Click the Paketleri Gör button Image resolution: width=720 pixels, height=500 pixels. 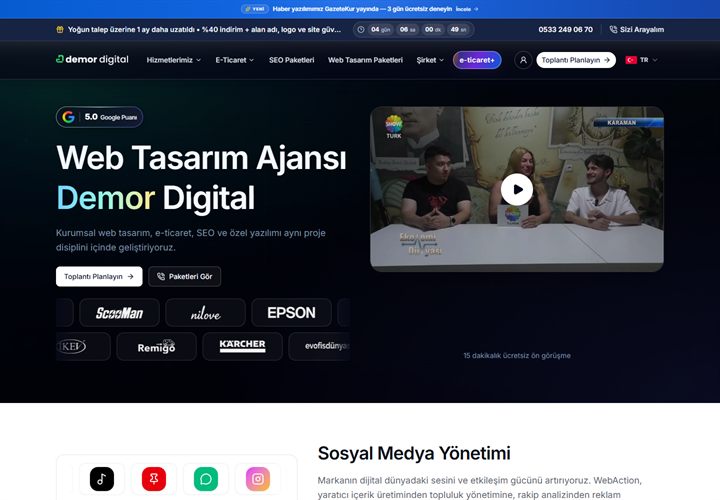[185, 276]
